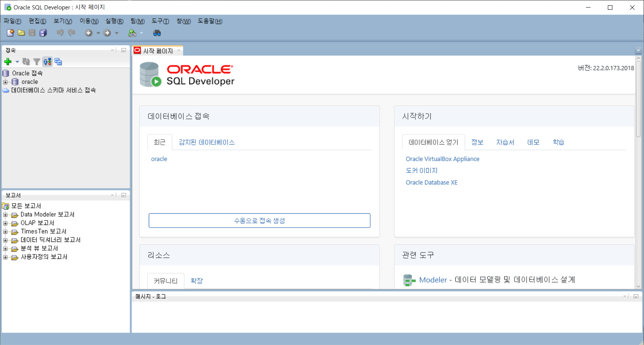The width and height of the screenshot is (644, 345).
Task: Expand TimesTen 보고서 folder
Action: tap(5, 232)
